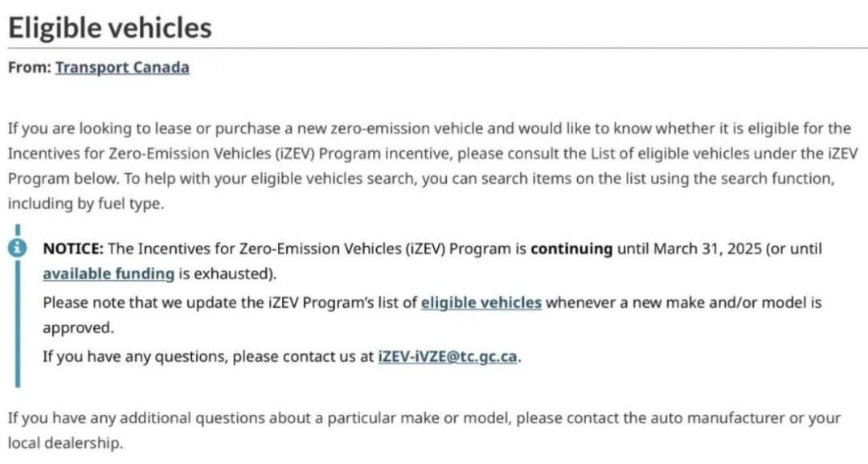
Task: Click the text including by fuel type
Action: 86,203
